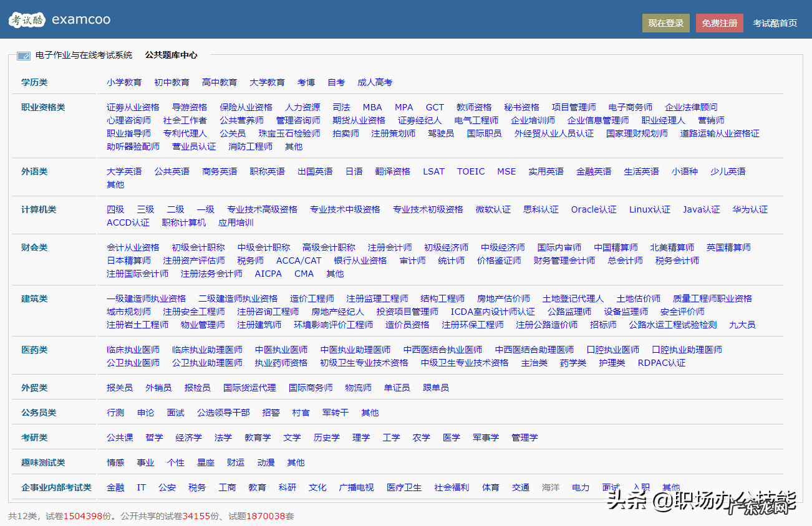Click 日语 language link

[x=354, y=171]
